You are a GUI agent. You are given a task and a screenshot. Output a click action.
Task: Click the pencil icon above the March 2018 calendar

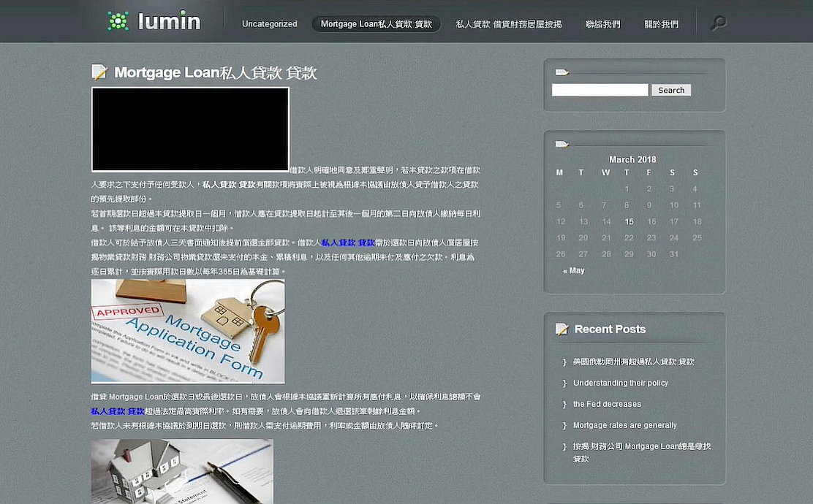(561, 142)
